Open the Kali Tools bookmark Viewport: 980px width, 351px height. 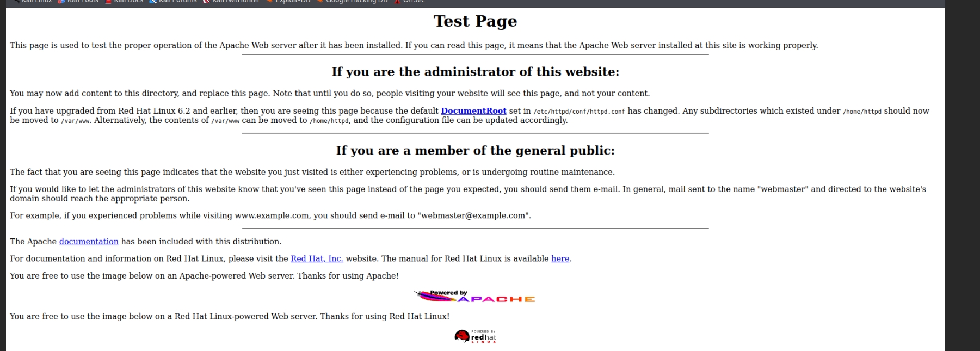point(82,2)
